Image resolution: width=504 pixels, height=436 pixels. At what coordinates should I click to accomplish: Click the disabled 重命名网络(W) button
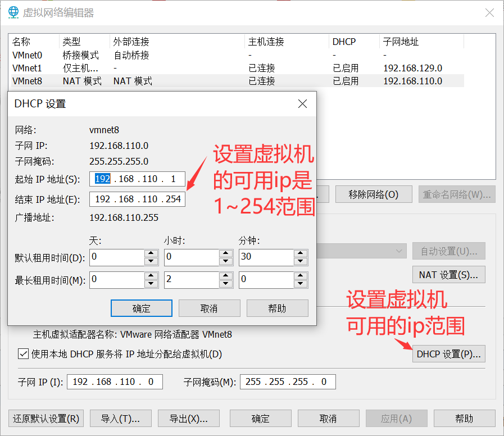457,194
